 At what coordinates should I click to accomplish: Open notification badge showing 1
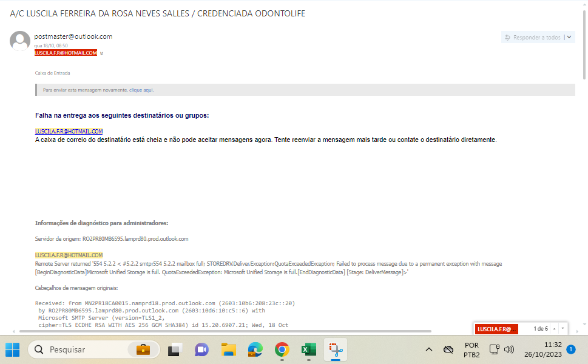pyautogui.click(x=571, y=349)
